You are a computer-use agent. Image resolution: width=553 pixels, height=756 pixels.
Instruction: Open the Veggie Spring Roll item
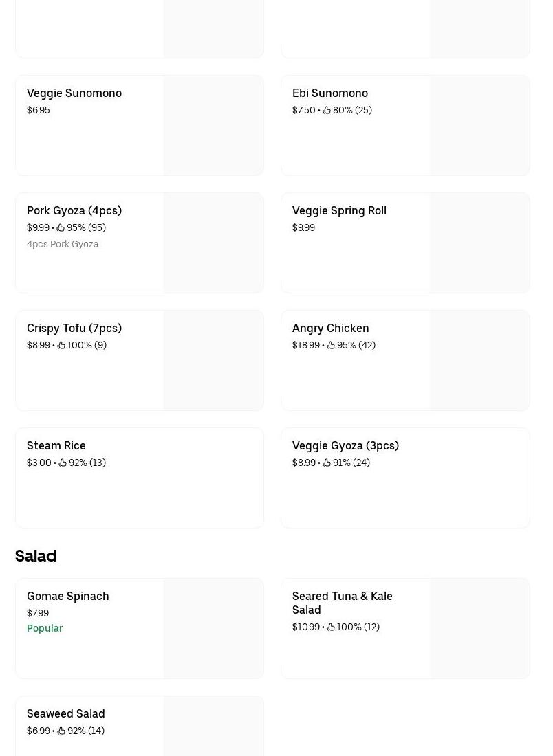[339, 210]
